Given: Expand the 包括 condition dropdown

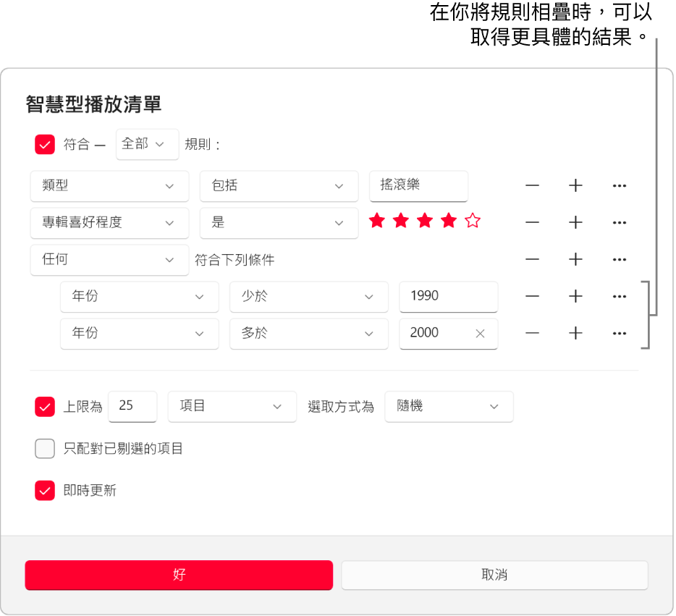Looking at the screenshot, I should (x=279, y=186).
